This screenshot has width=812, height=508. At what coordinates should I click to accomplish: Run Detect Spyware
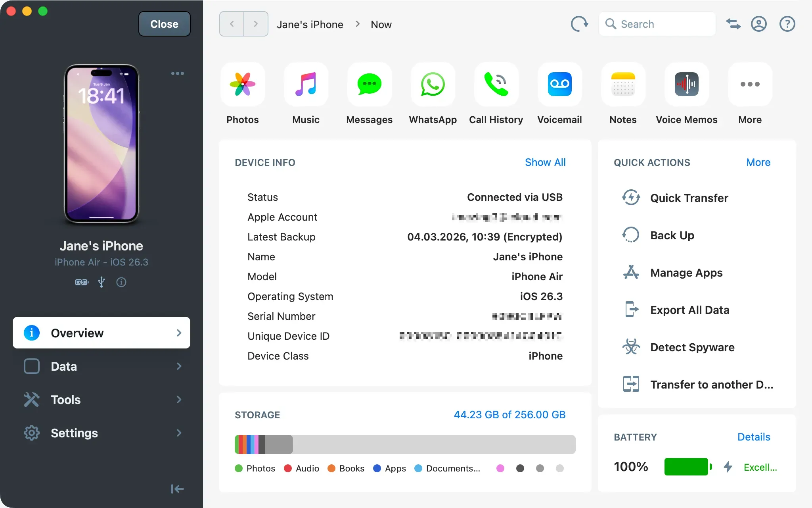pyautogui.click(x=691, y=347)
